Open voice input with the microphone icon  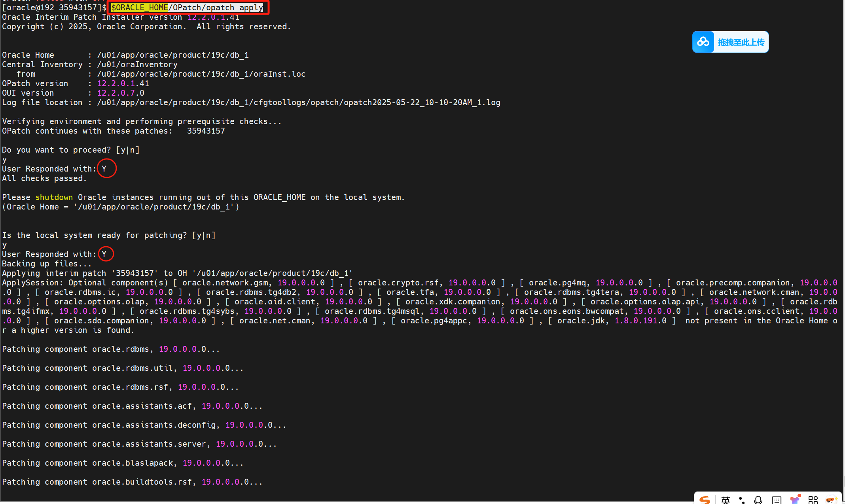tap(758, 500)
